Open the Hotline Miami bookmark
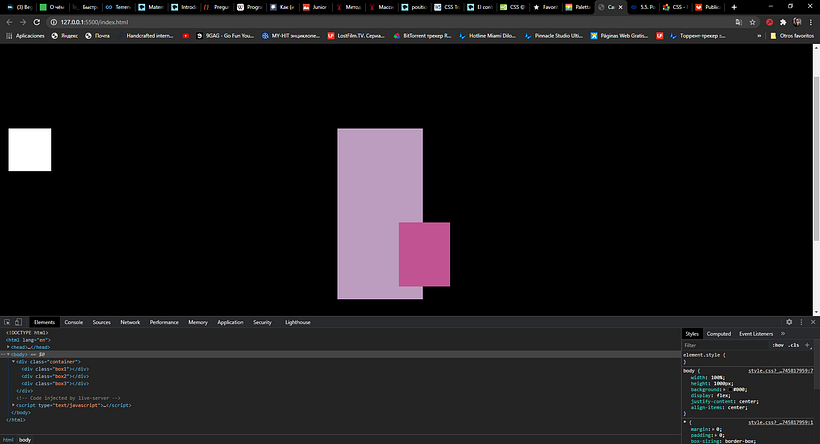Screen dimensions: 820x444 487,36
